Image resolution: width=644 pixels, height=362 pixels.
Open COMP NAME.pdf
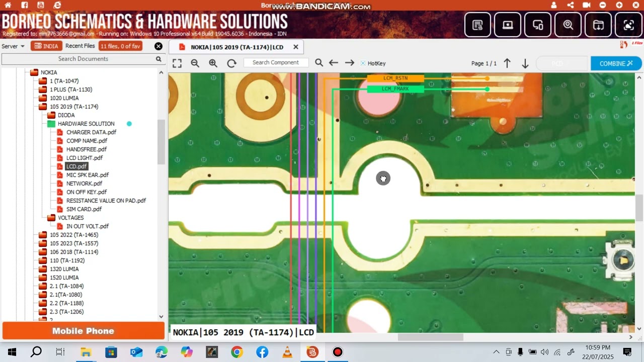click(87, 141)
